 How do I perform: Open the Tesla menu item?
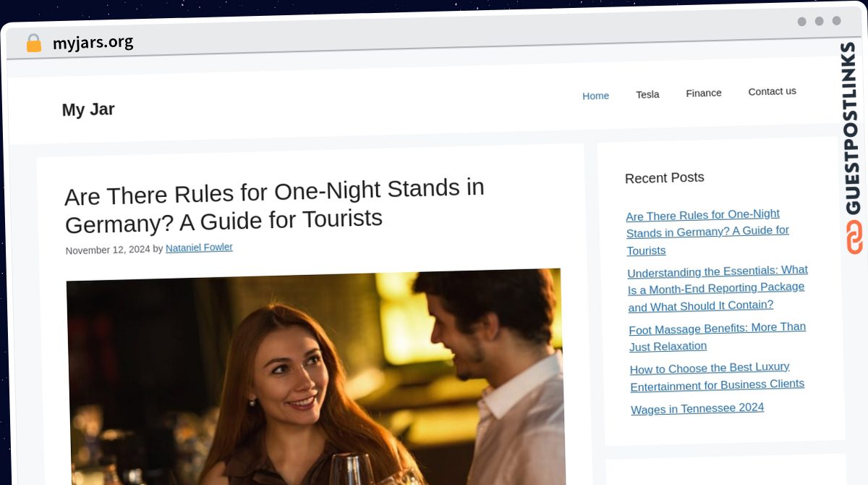pos(647,94)
